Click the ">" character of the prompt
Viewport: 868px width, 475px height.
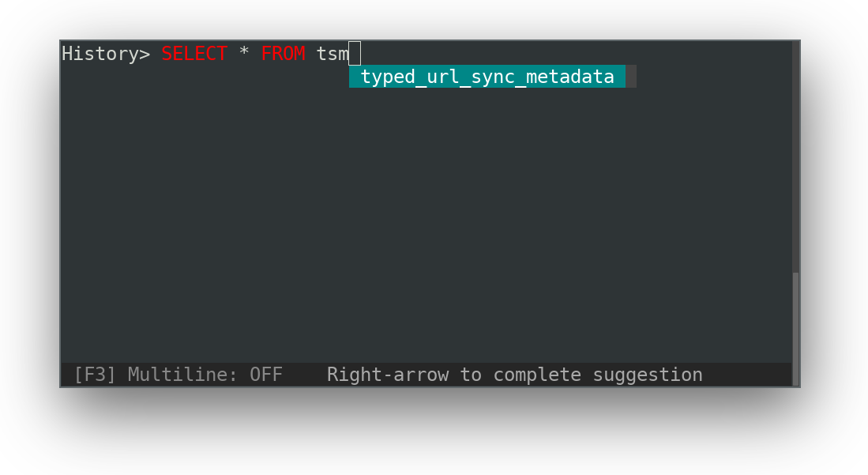coord(145,55)
